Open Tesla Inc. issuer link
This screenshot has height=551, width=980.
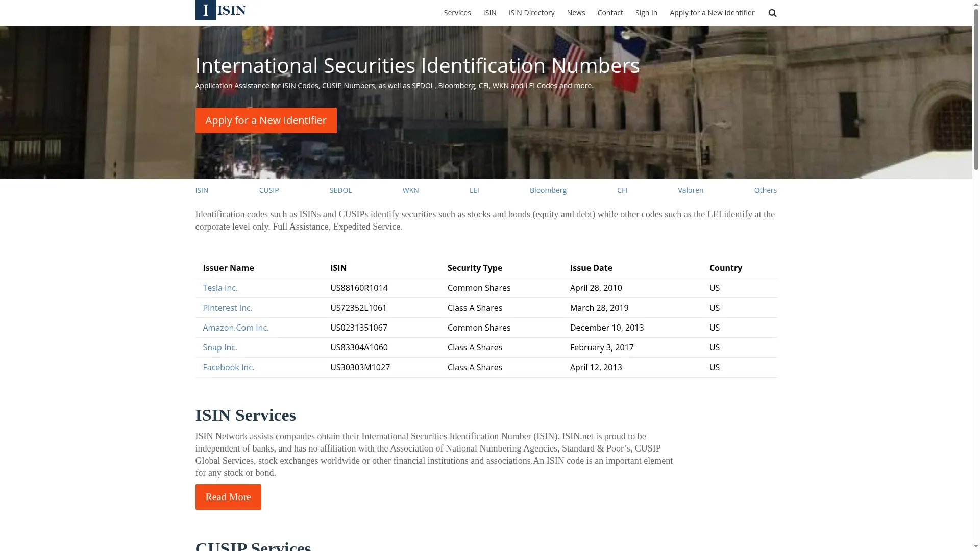coord(220,288)
